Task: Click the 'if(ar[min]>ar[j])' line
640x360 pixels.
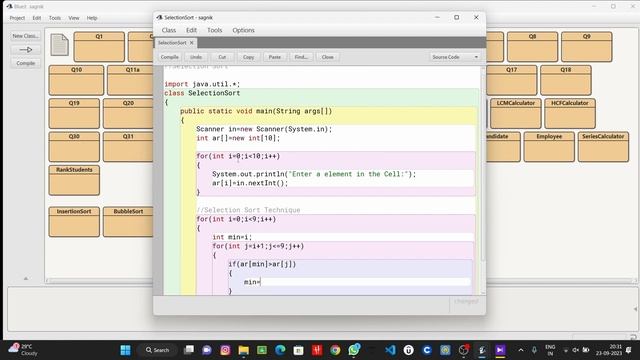Action: (x=262, y=264)
